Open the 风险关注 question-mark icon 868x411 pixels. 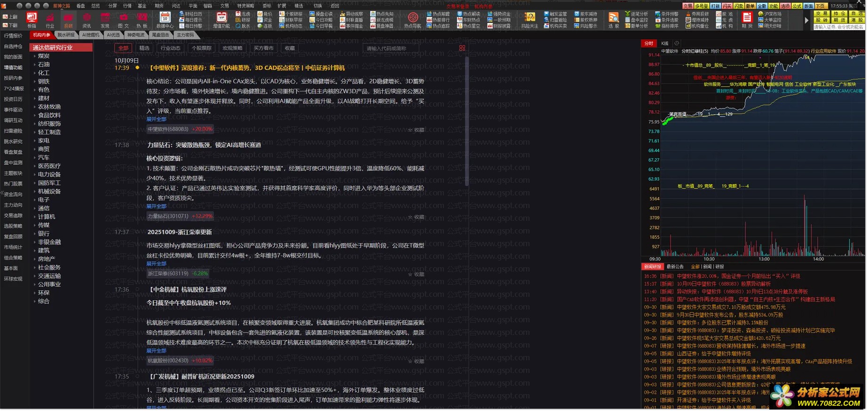(x=530, y=20)
